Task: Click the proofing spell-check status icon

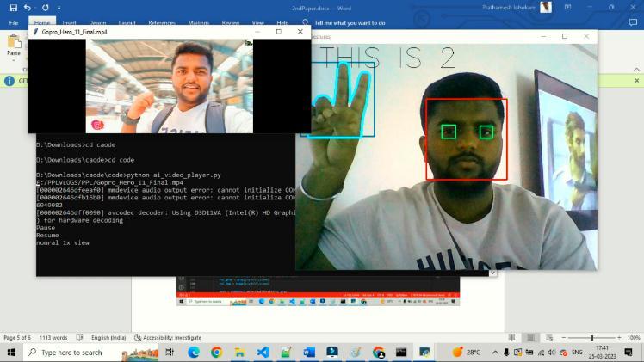Action: 79,337
